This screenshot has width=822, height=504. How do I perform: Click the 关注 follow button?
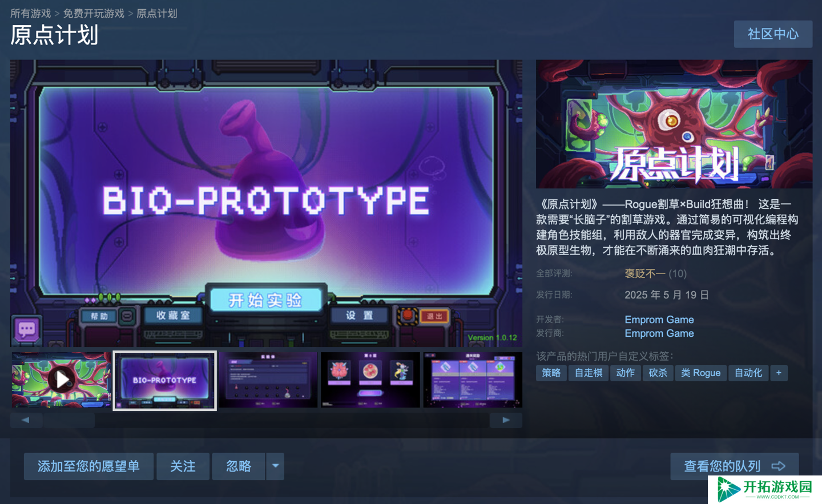pos(183,466)
